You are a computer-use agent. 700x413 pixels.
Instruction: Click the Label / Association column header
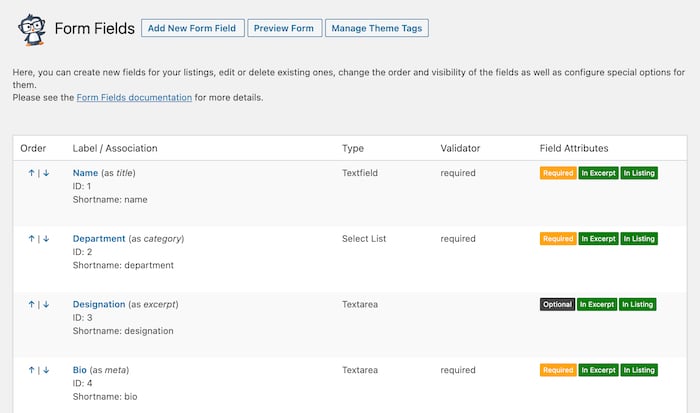point(115,148)
